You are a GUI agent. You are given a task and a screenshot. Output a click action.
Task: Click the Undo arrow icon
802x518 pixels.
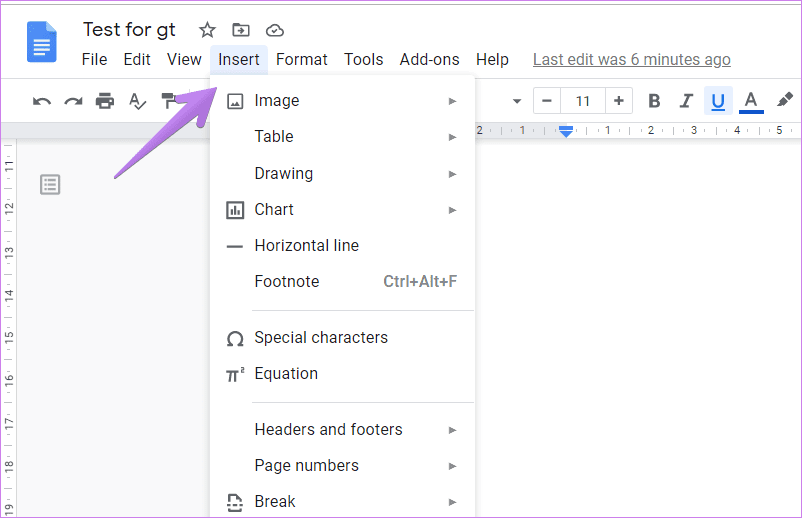[42, 101]
